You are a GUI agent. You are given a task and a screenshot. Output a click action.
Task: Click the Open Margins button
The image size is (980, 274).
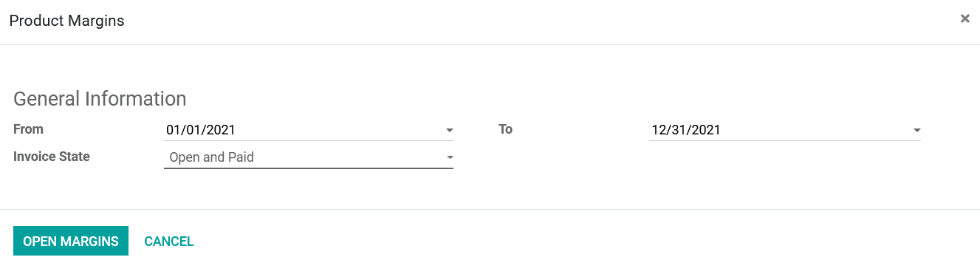coord(71,241)
